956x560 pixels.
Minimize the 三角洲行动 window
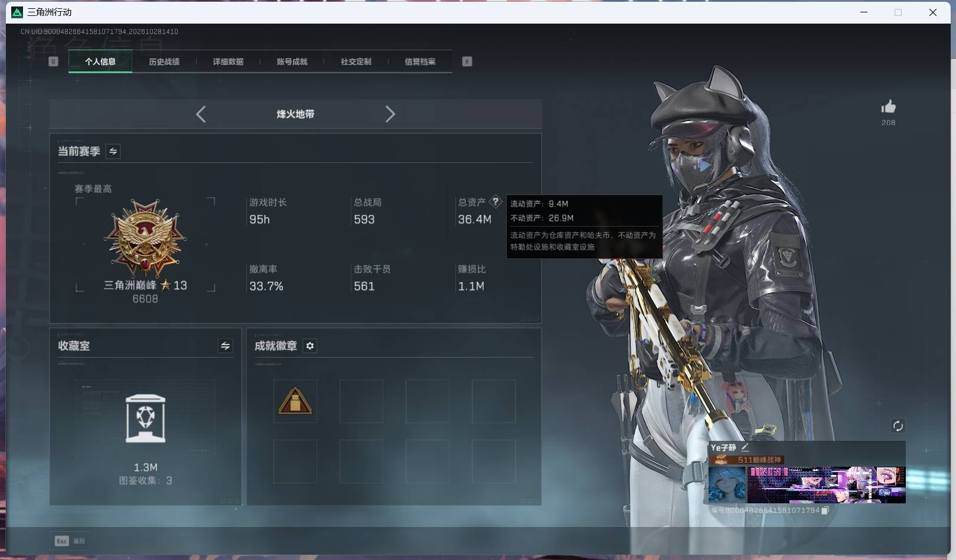point(863,12)
